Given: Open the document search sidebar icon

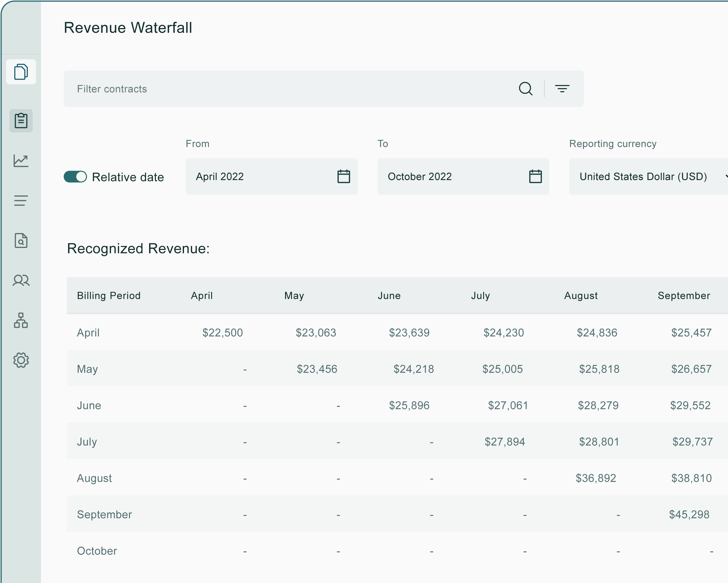Looking at the screenshot, I should [21, 241].
